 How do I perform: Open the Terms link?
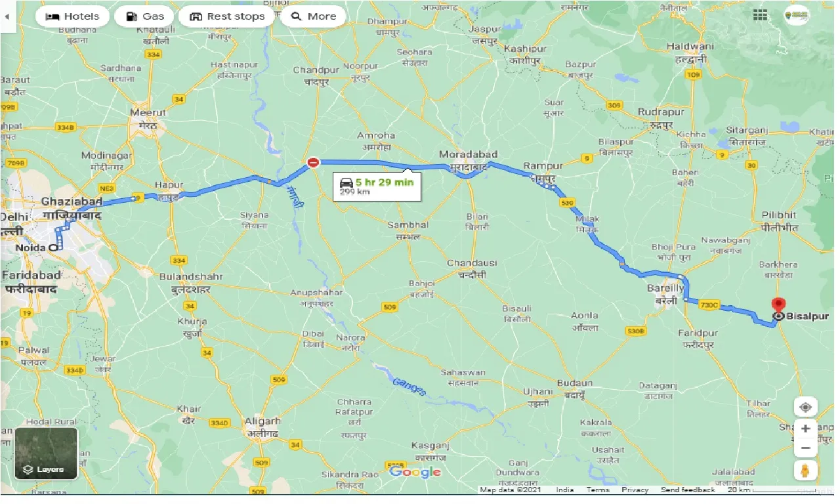click(x=598, y=490)
